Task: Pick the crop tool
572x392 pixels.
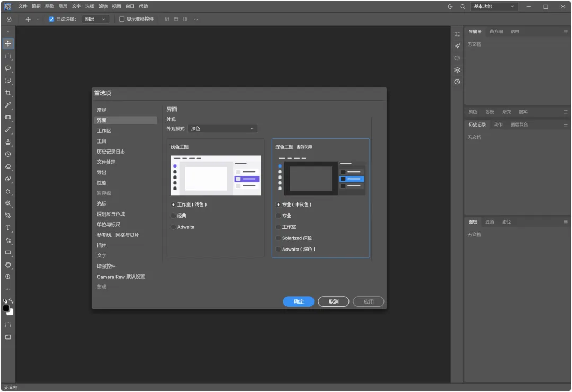Action: [8, 93]
